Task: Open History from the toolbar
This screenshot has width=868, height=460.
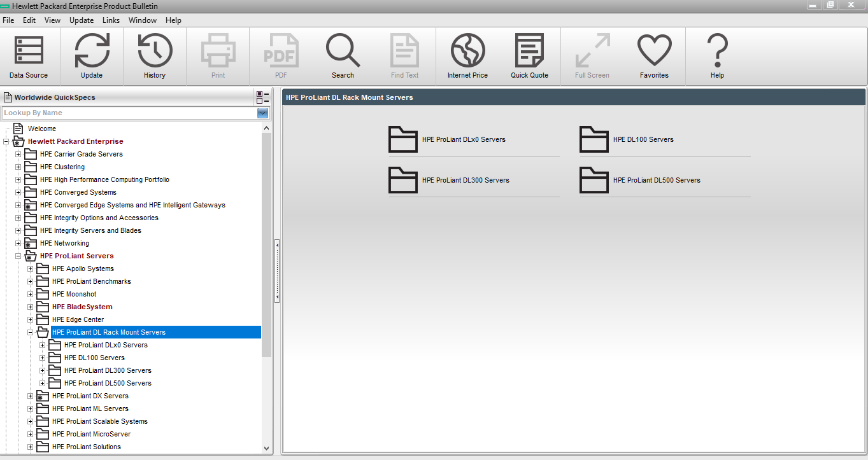Action: (x=155, y=52)
